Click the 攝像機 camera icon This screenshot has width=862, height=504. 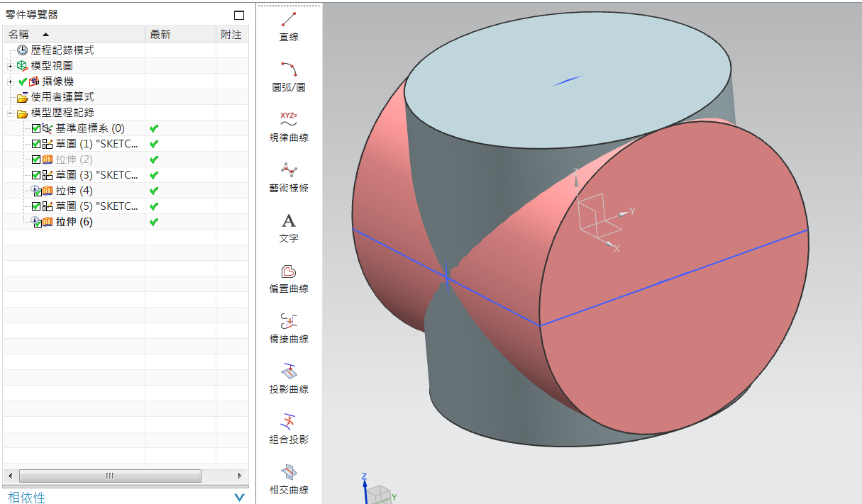pos(33,82)
